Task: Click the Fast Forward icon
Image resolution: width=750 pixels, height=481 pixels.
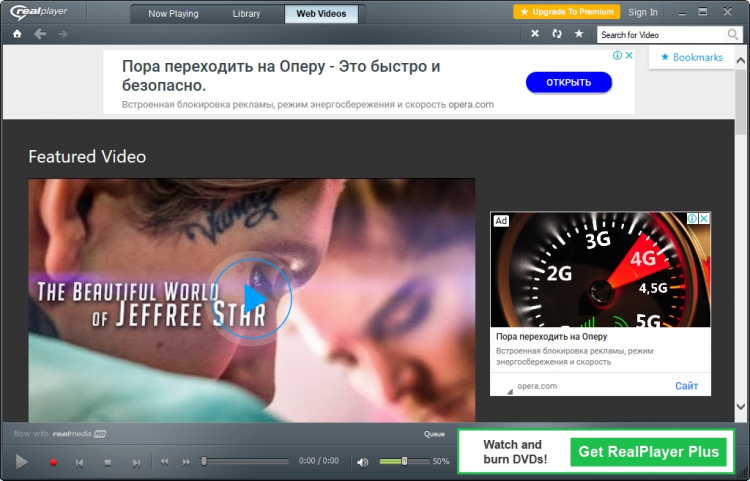Action: (186, 462)
